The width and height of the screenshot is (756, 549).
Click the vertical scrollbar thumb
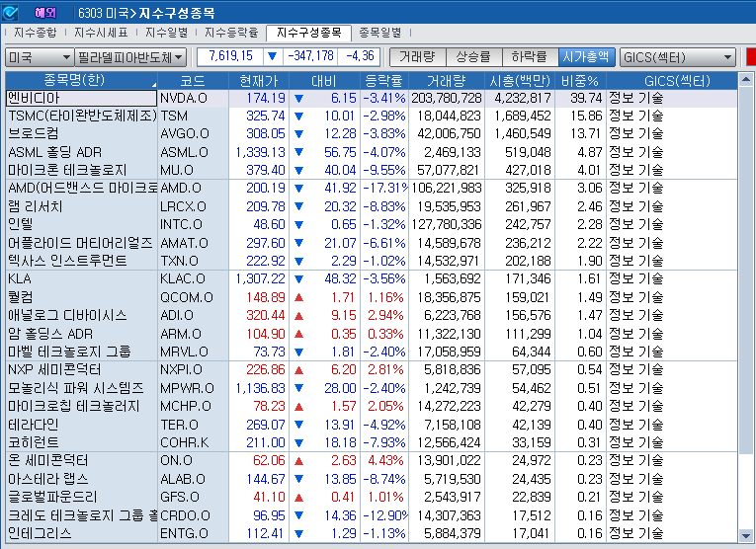746,270
